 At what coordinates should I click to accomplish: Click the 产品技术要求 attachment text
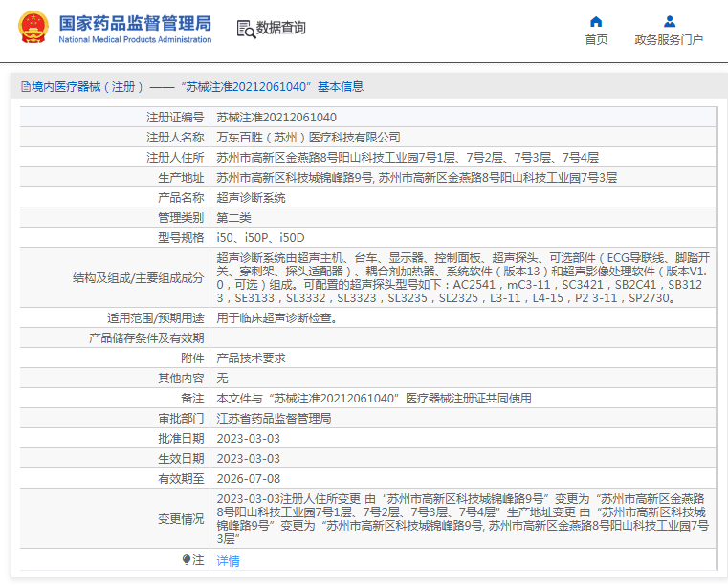point(251,358)
